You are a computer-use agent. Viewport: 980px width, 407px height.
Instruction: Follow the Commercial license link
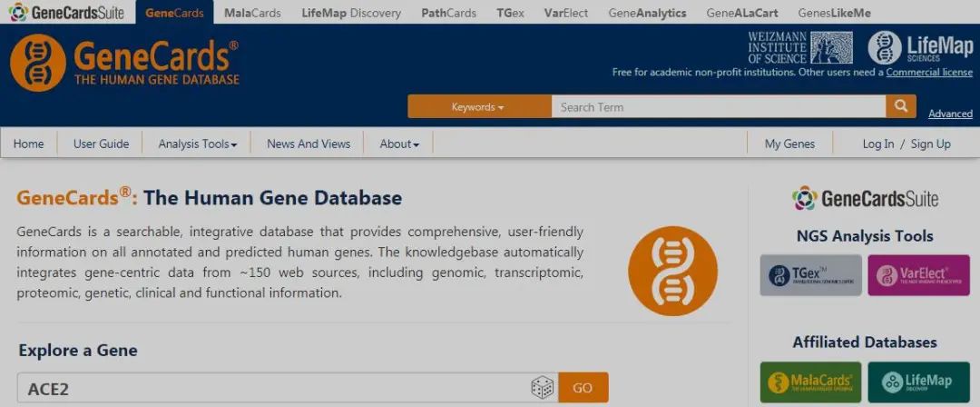click(929, 73)
